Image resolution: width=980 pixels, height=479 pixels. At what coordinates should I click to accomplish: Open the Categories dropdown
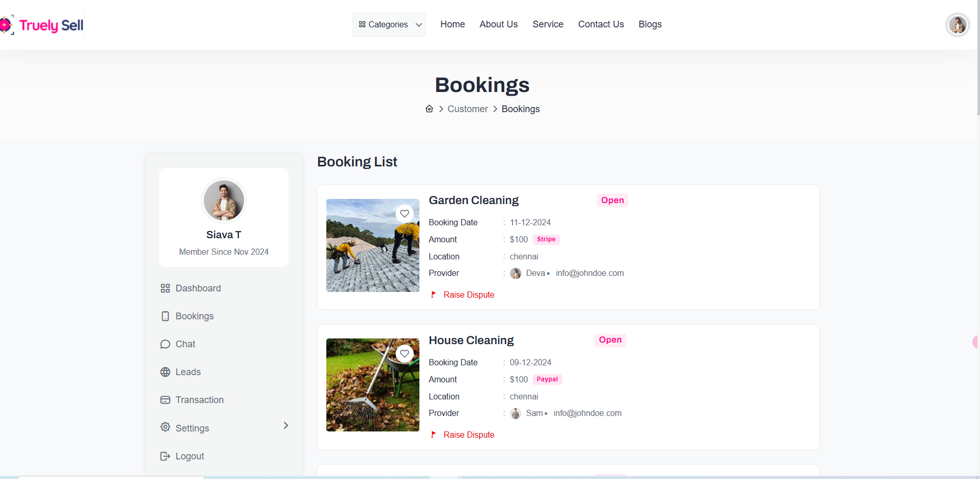point(389,25)
